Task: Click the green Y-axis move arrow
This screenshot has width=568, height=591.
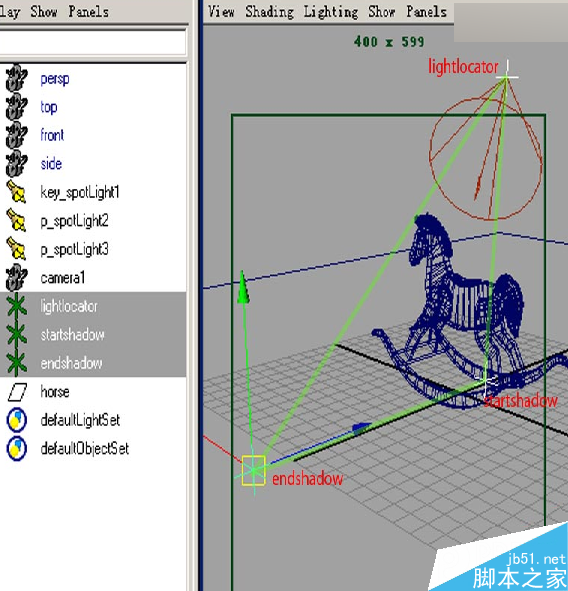Action: [243, 287]
